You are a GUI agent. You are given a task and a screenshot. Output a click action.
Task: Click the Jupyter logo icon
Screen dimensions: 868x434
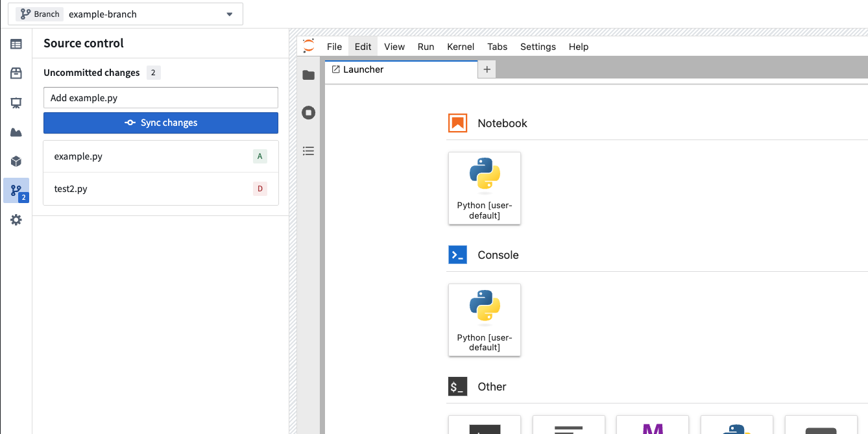pos(309,46)
